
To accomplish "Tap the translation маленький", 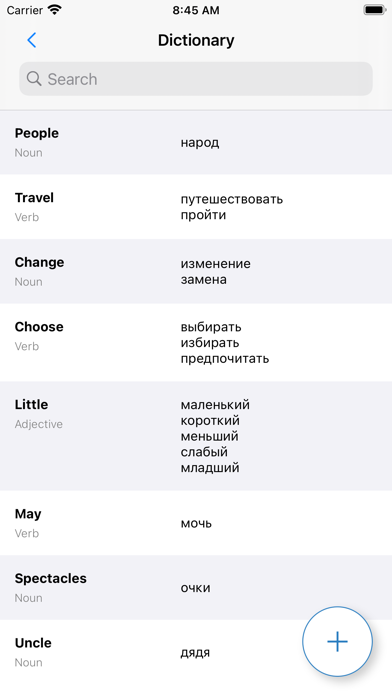I will click(215, 405).
